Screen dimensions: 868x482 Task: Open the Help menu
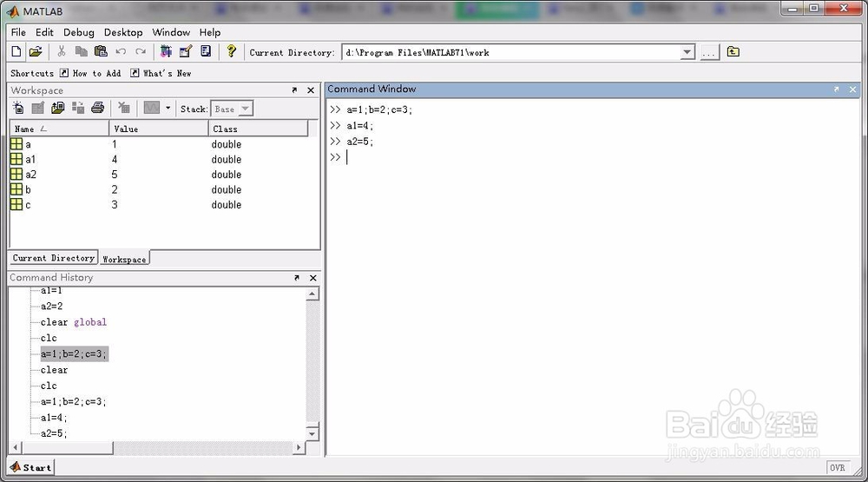pyautogui.click(x=210, y=32)
